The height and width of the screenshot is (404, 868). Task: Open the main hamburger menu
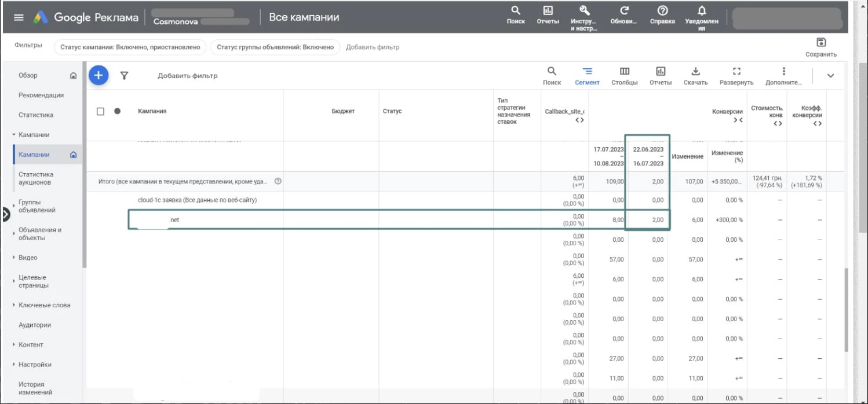point(19,17)
